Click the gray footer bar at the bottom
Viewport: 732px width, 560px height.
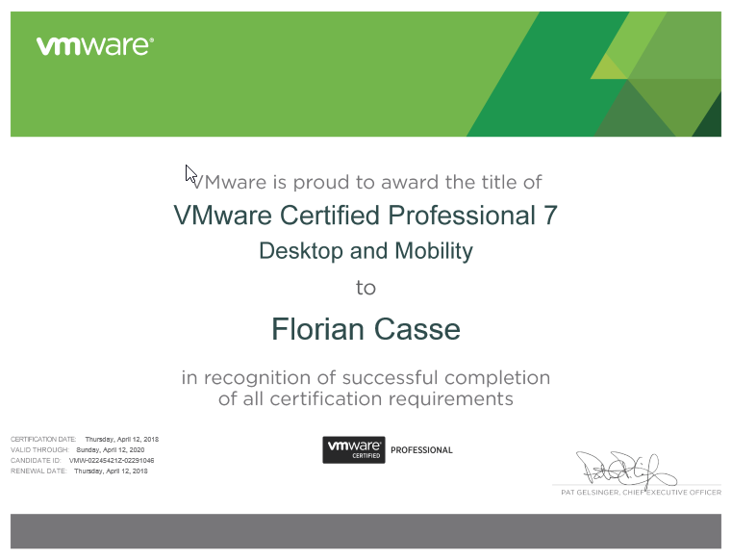tap(366, 531)
